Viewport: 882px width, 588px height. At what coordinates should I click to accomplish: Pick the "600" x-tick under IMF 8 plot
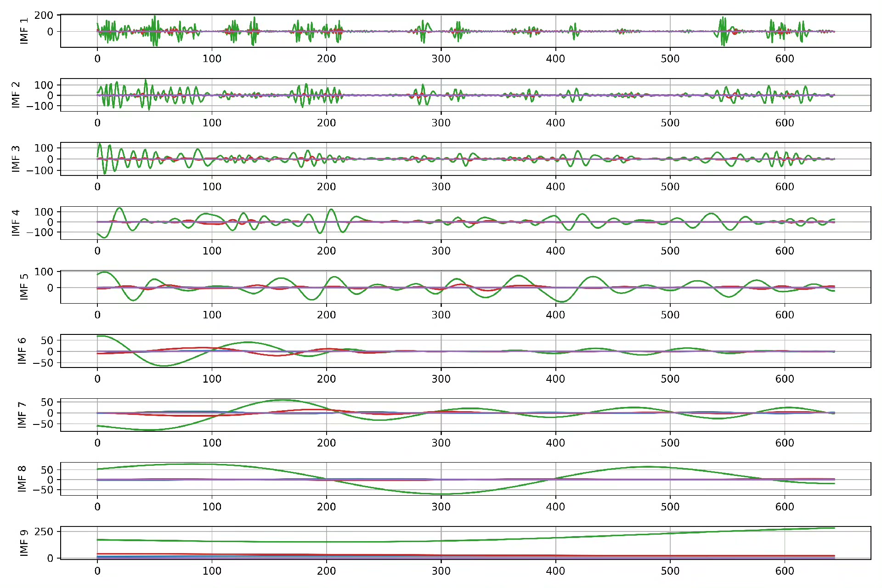click(785, 507)
